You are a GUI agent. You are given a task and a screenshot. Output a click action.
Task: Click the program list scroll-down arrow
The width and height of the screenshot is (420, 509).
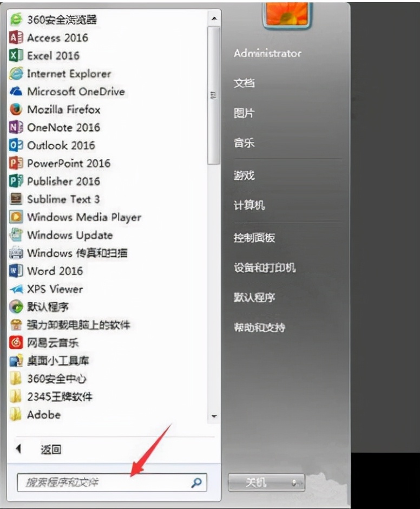[x=214, y=416]
